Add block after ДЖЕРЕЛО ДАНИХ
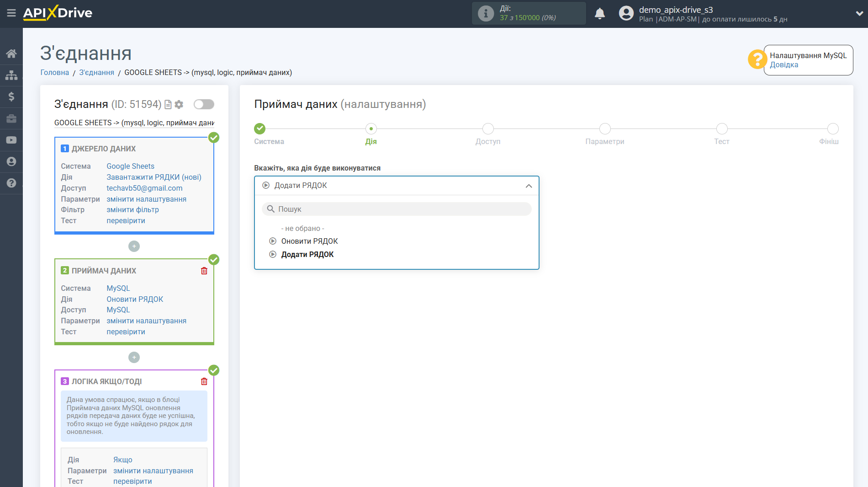 (x=134, y=246)
